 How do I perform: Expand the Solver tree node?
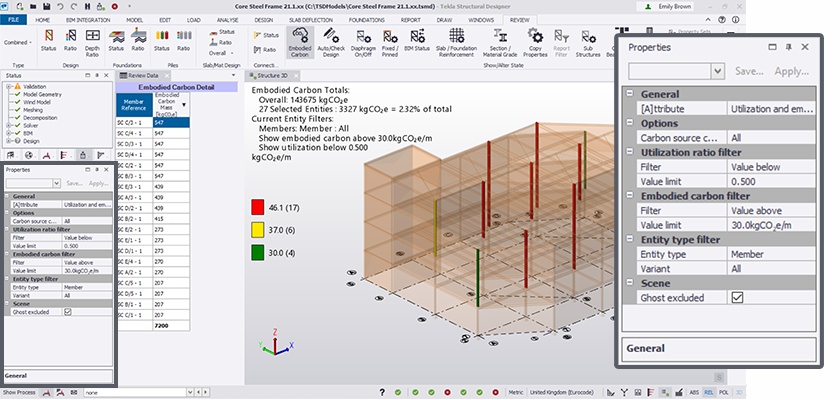[9, 125]
